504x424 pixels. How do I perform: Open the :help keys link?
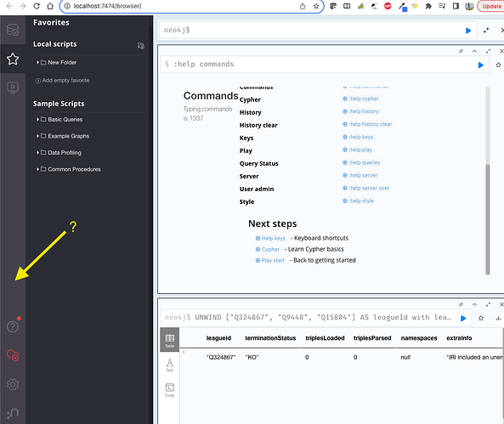click(358, 137)
